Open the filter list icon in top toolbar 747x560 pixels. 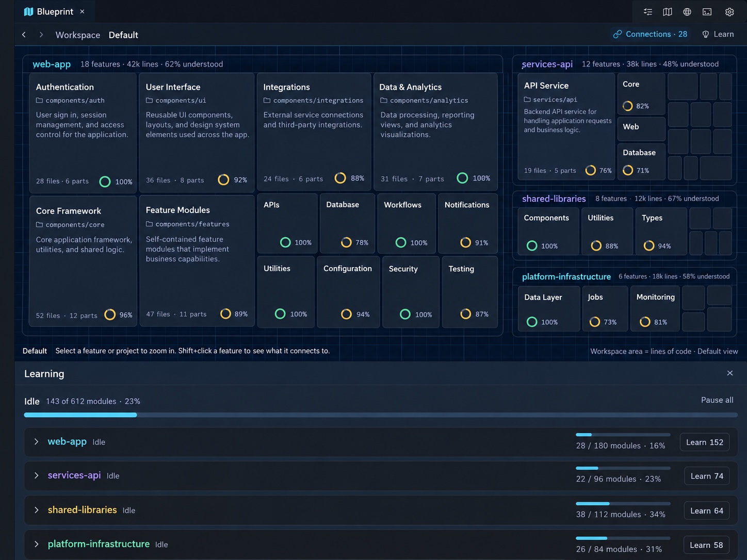(x=648, y=12)
